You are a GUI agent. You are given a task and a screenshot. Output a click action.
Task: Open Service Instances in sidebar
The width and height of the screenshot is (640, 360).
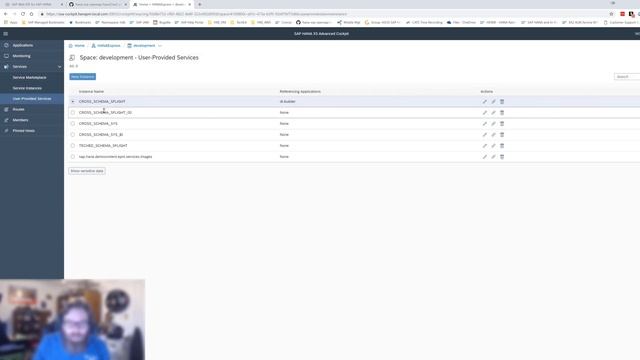(27, 88)
